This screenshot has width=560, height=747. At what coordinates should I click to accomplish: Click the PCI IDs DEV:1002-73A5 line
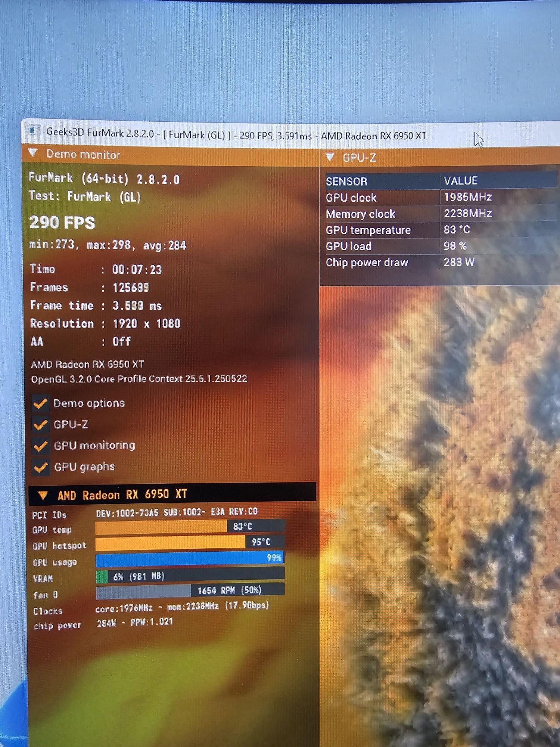pos(177,512)
